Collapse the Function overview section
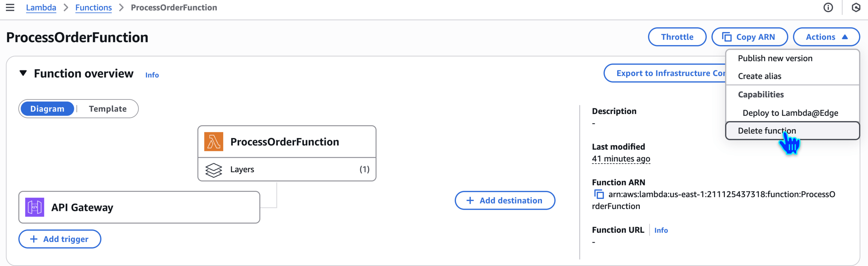 23,73
